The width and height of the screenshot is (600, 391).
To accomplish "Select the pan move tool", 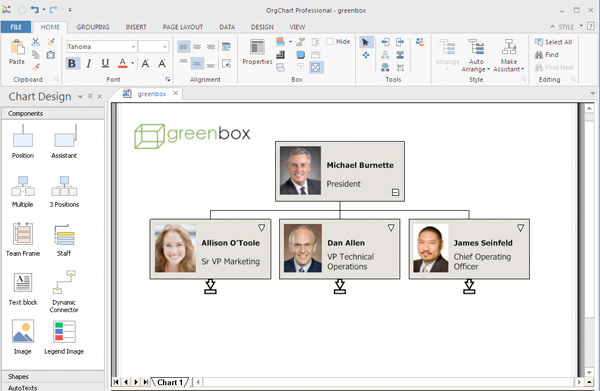I will 366,55.
